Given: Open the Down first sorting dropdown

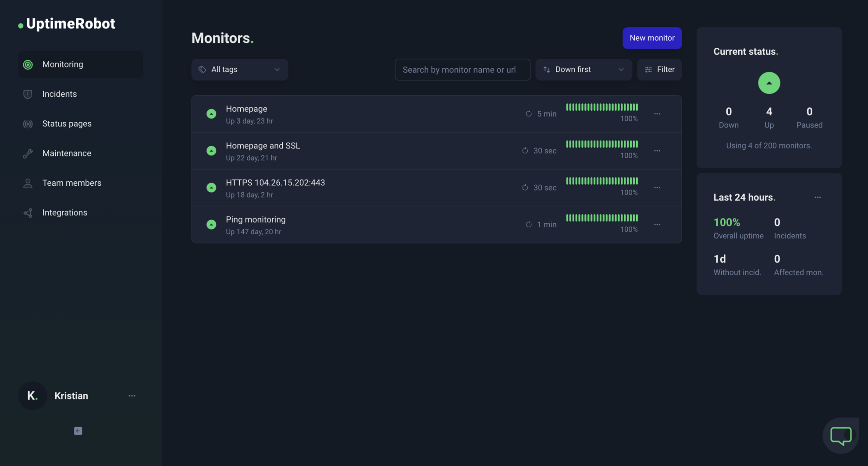Looking at the screenshot, I should click(583, 69).
